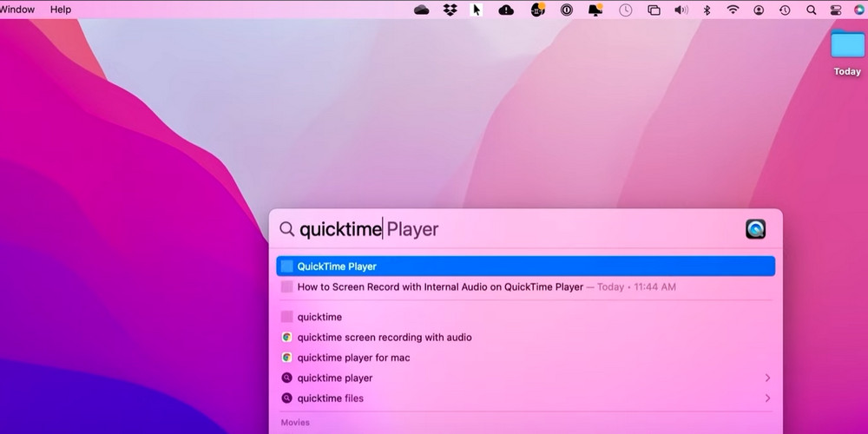Click the black icon with orange dot
This screenshot has width=868, height=434.
[537, 10]
